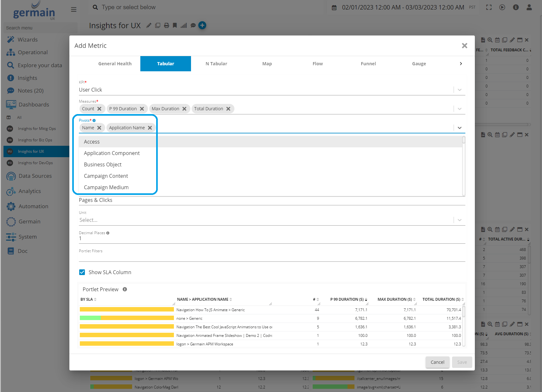542x392 pixels.
Task: Switch to the N Tabular tab
Action: (x=216, y=64)
